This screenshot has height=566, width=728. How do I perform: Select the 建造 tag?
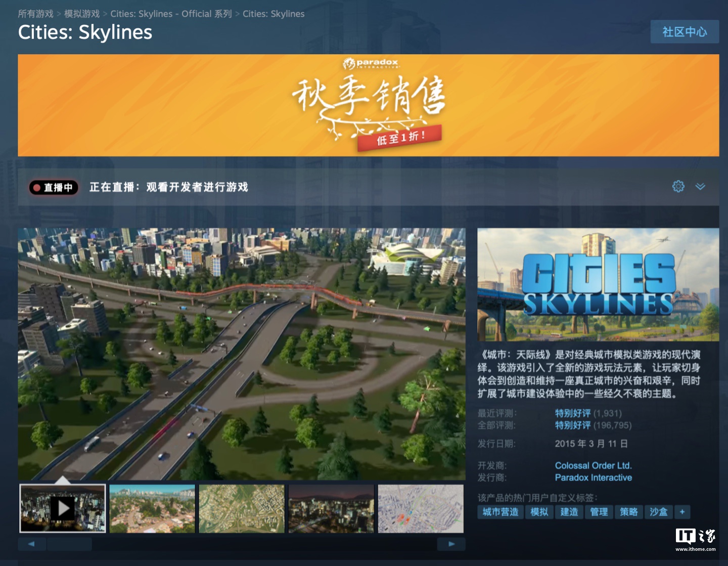pyautogui.click(x=569, y=512)
